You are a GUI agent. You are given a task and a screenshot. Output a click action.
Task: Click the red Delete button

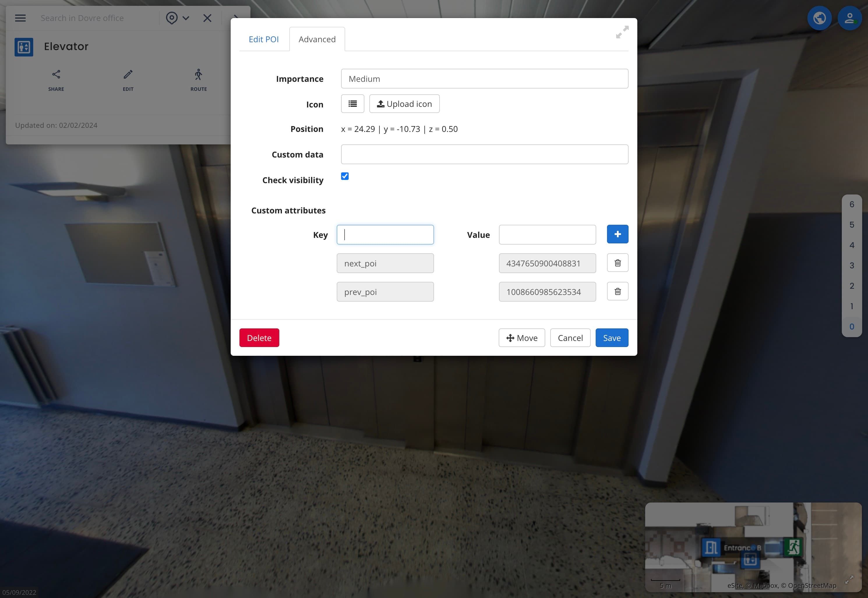(259, 338)
